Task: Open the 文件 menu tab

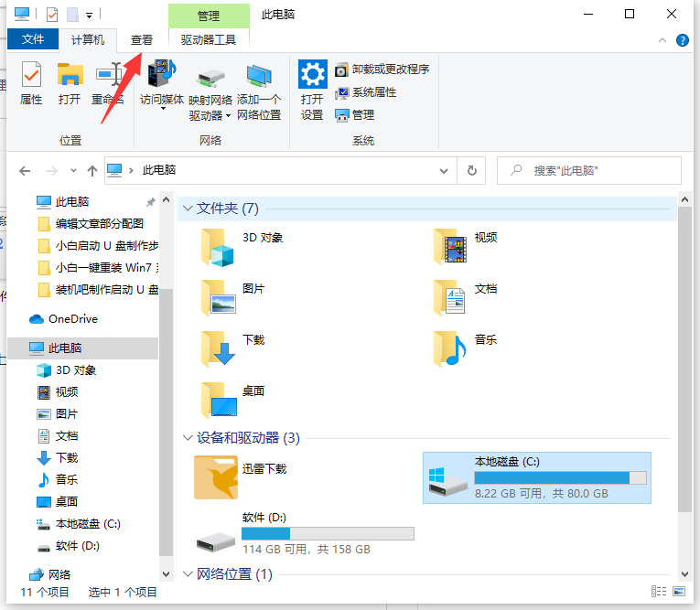Action: 33,39
